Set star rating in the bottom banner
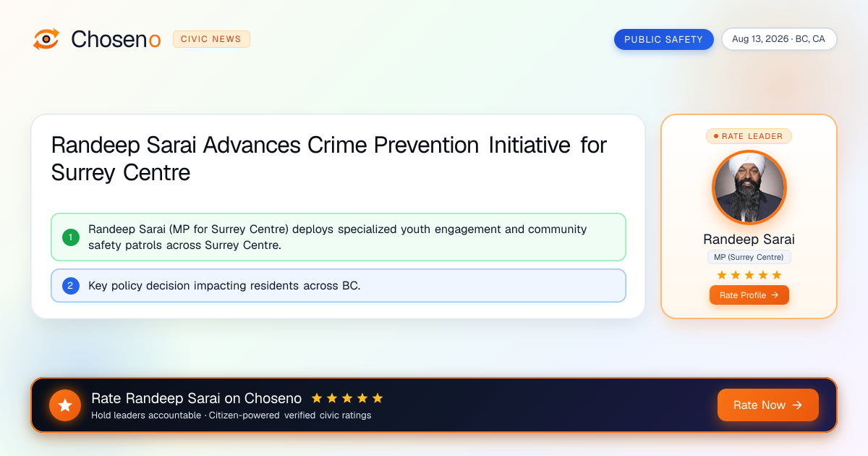 tap(347, 398)
